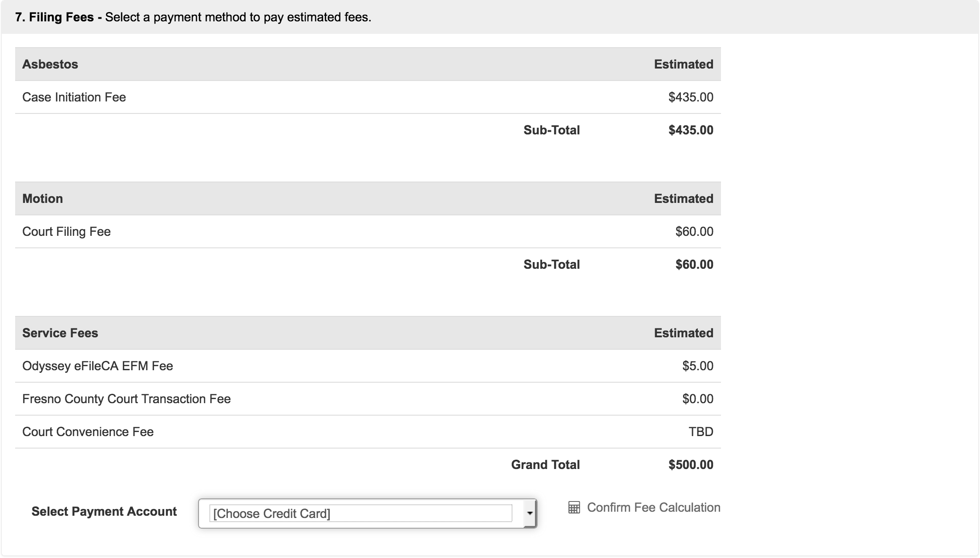The image size is (980, 558).
Task: Click the TBD amount for Court Convenience Fee
Action: click(x=701, y=432)
